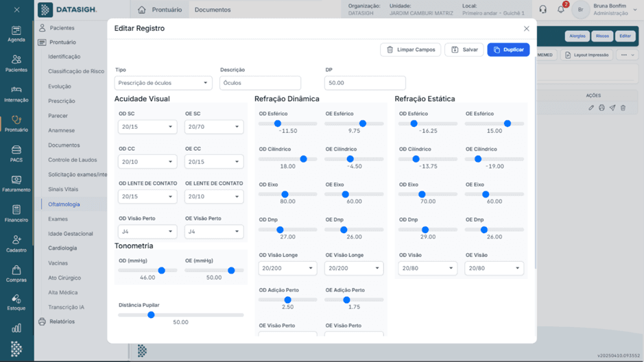Image resolution: width=644 pixels, height=362 pixels.
Task: Click the Internação bed icon
Action: pyautogui.click(x=16, y=93)
